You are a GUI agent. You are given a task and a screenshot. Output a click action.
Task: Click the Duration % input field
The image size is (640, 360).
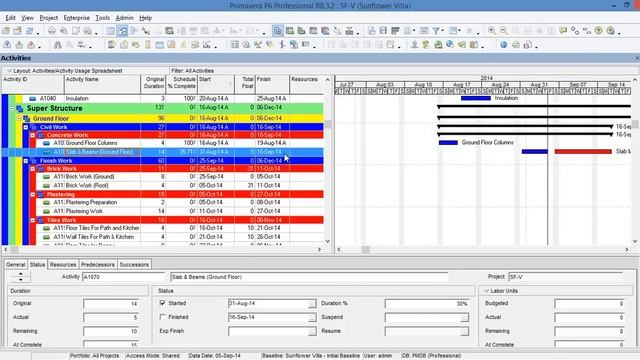coord(426,304)
